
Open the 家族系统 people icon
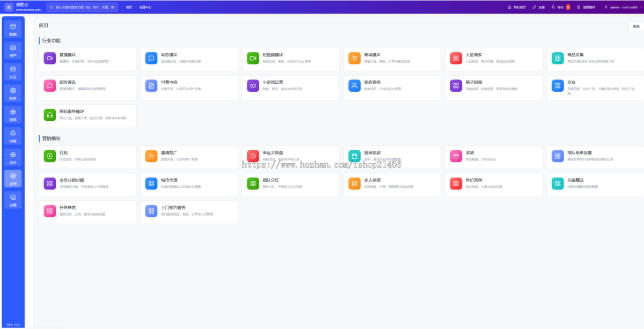tap(354, 85)
